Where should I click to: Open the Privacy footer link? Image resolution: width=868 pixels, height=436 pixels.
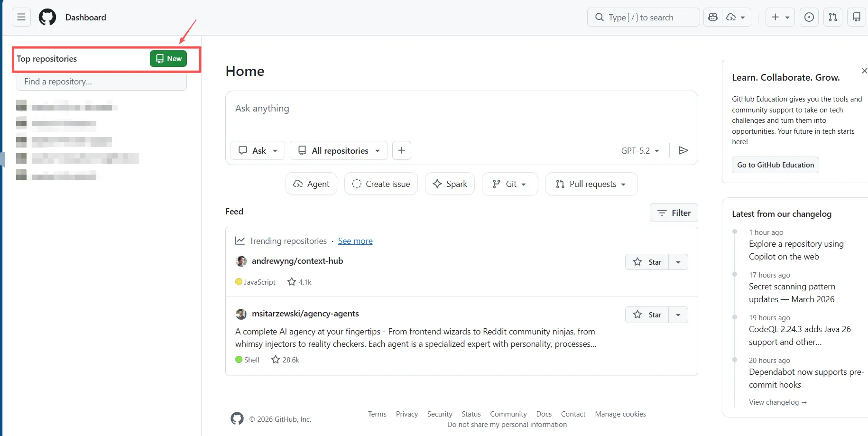(x=407, y=414)
